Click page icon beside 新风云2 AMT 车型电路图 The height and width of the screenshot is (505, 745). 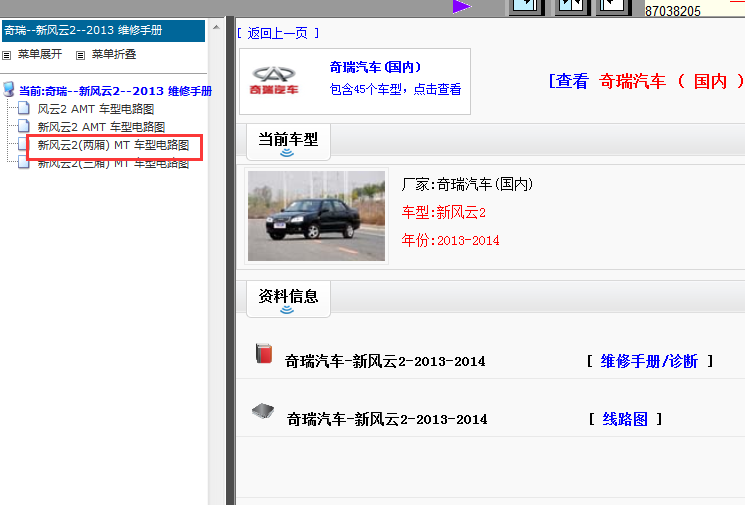24,126
